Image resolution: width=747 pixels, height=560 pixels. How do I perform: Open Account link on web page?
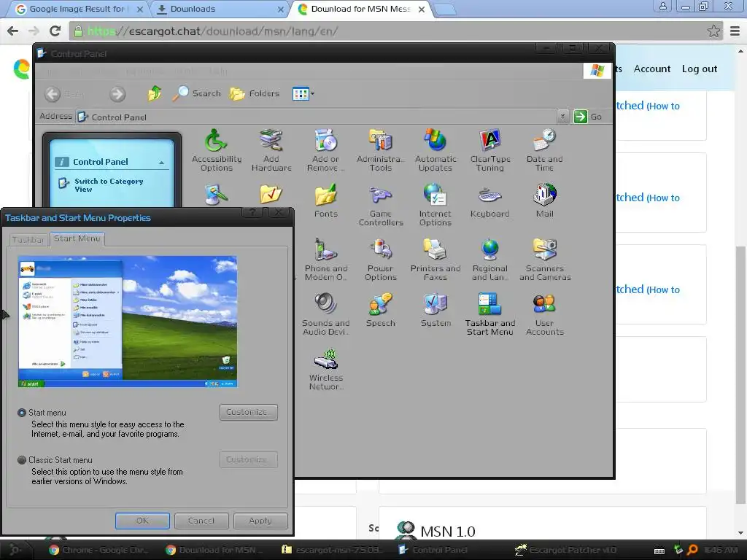[651, 69]
